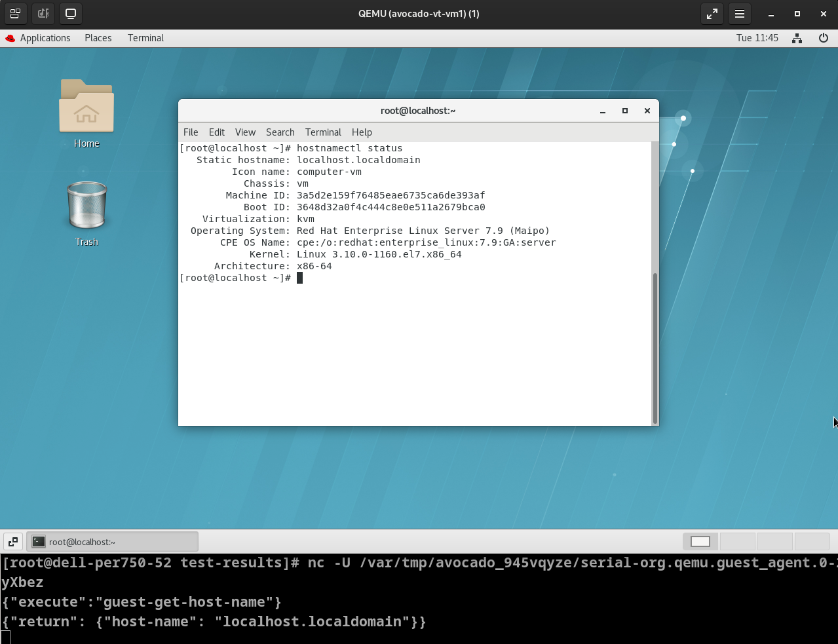Click the terminal title root@localhost:~
The image size is (838, 644).
coord(418,111)
